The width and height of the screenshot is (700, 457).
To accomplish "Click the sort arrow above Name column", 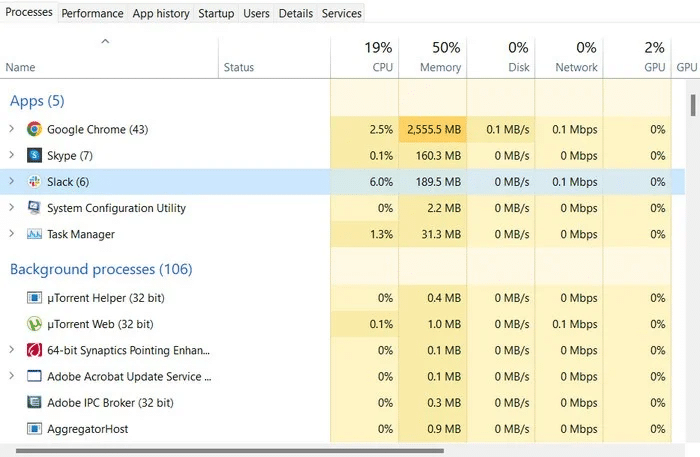I will point(105,42).
